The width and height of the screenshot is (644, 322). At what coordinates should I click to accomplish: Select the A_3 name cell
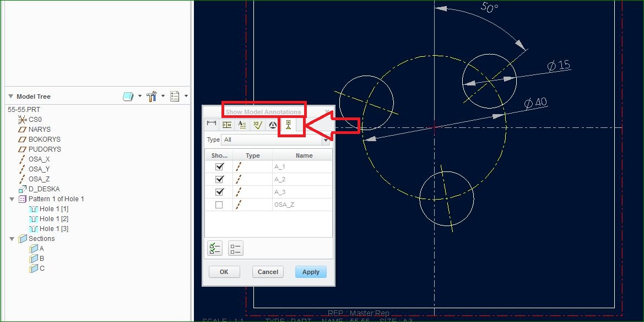pos(302,192)
